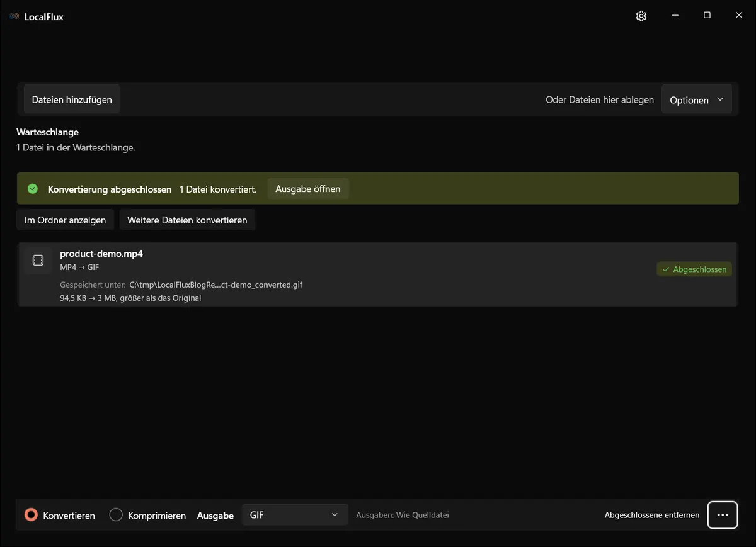Click the green success checkmark icon

click(x=33, y=189)
